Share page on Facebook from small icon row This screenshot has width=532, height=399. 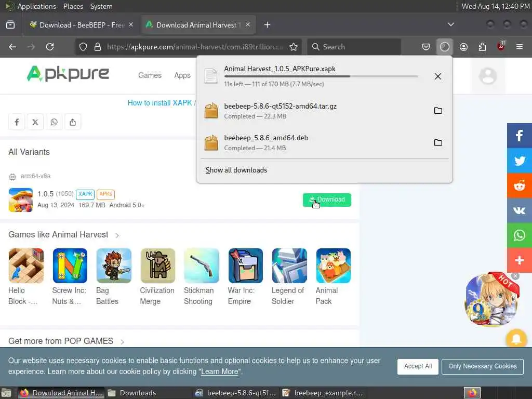click(x=17, y=122)
